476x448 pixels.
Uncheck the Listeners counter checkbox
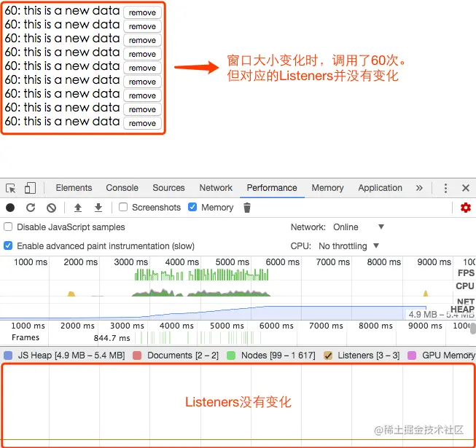tap(328, 355)
